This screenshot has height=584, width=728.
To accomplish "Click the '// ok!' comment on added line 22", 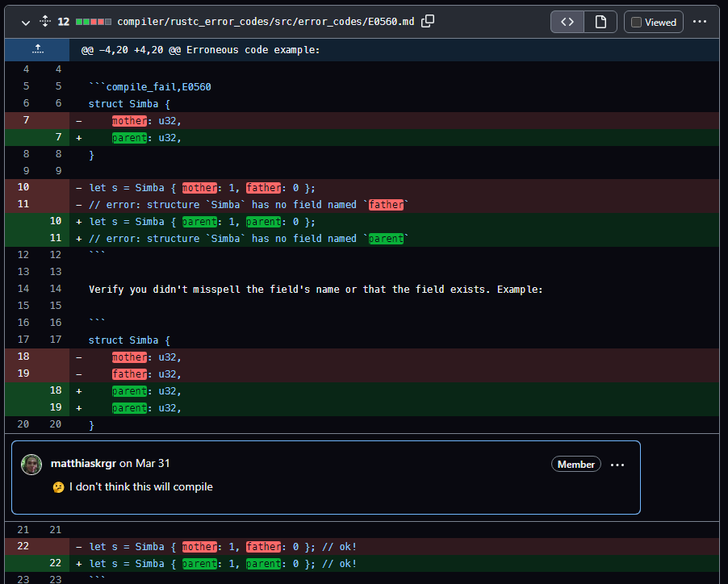I will (340, 564).
